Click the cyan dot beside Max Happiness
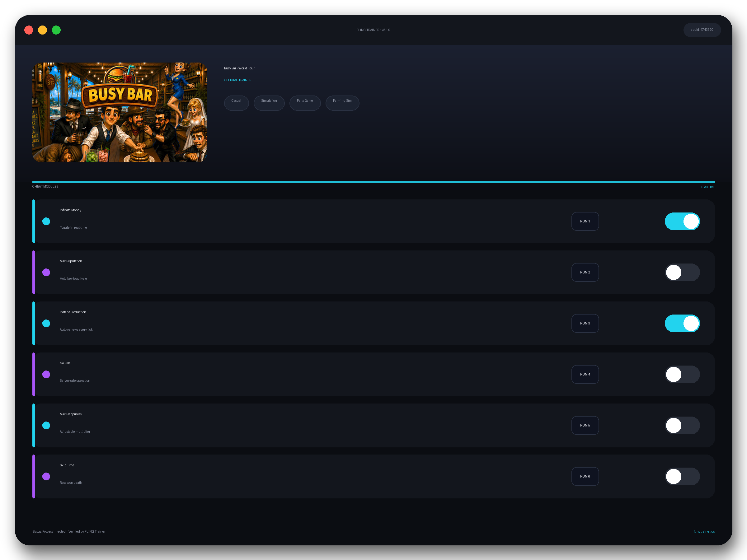 pos(46,425)
